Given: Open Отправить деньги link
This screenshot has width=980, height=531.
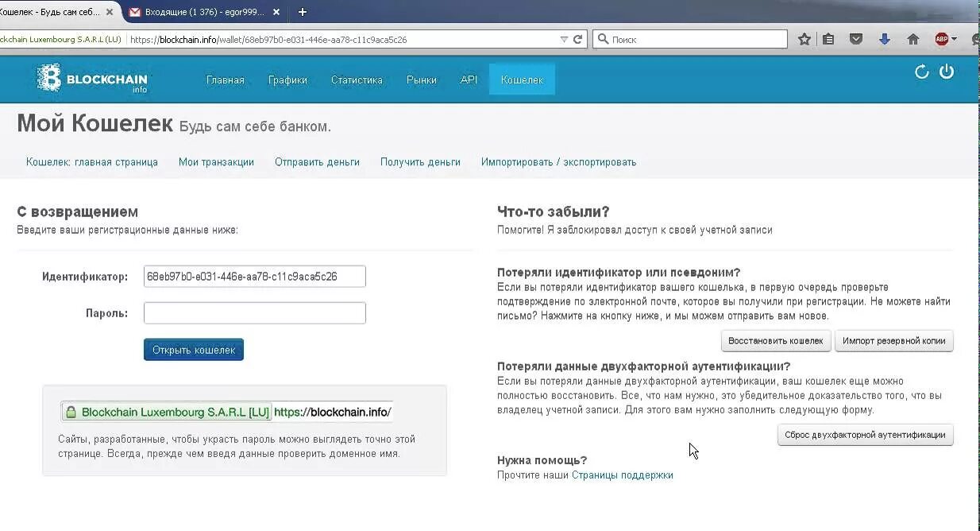Looking at the screenshot, I should (x=317, y=162).
